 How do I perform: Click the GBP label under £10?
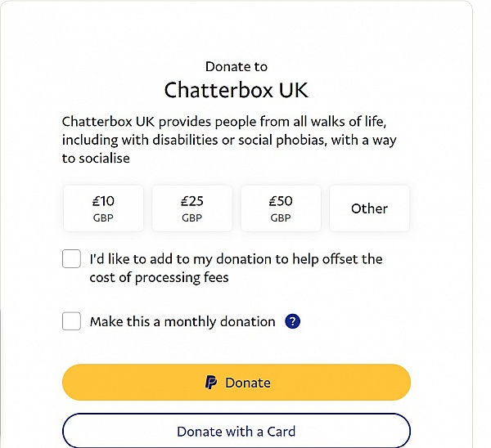click(103, 217)
